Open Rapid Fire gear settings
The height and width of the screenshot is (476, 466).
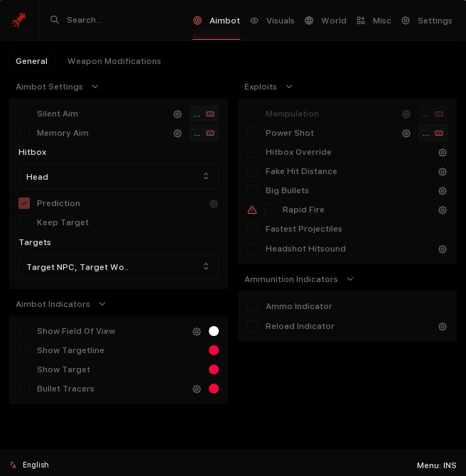coord(443,210)
